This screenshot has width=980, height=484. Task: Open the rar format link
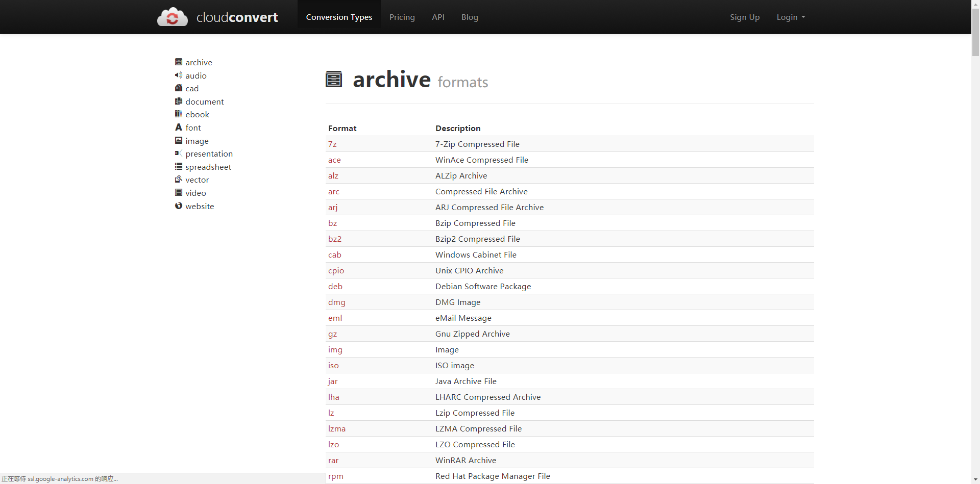pyautogui.click(x=333, y=461)
